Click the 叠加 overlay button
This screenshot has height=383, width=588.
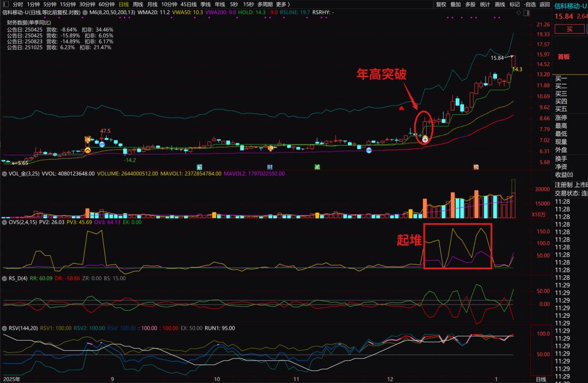coord(455,4)
